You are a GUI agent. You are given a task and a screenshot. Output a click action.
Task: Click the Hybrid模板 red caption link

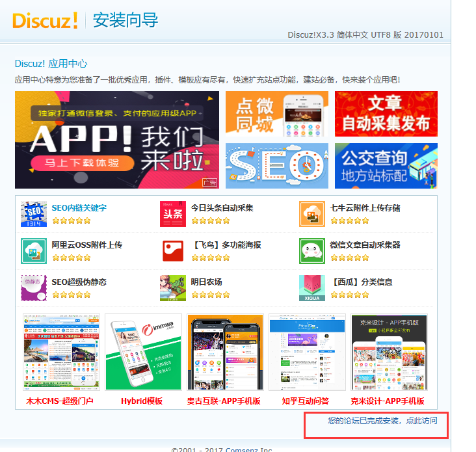(x=142, y=401)
